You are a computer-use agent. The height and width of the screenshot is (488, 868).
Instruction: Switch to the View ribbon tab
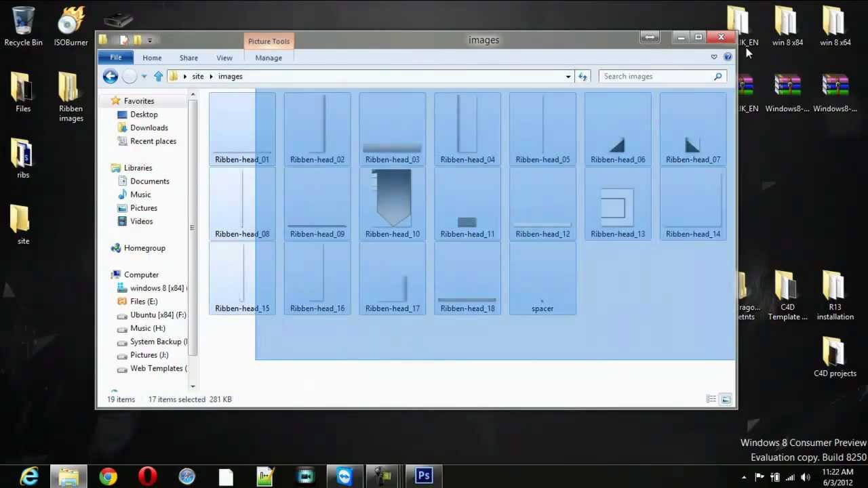pyautogui.click(x=224, y=58)
